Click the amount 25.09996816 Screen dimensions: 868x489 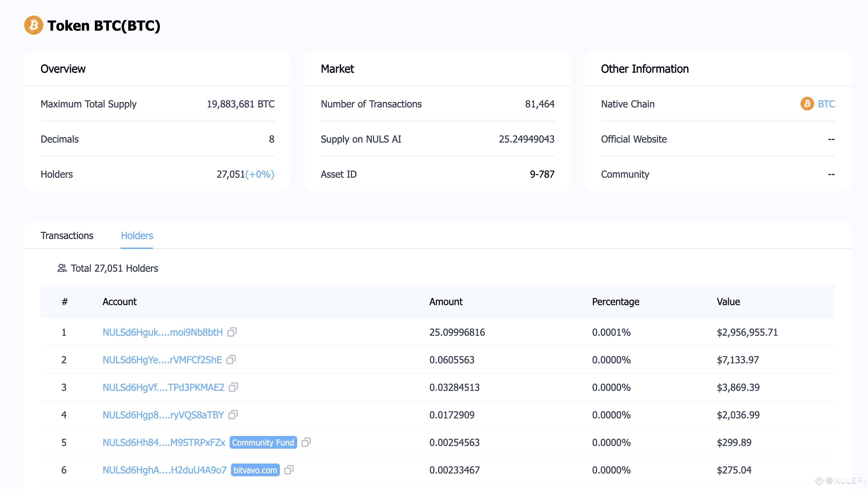pyautogui.click(x=457, y=332)
